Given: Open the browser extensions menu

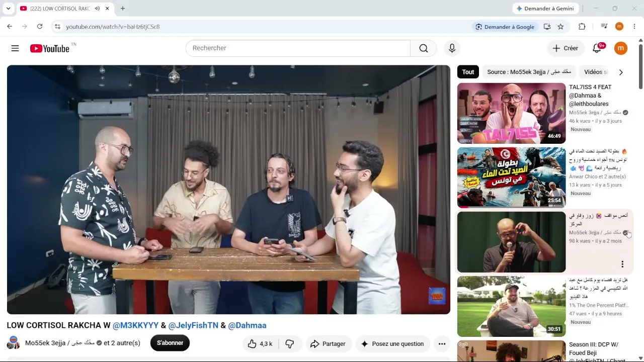Looking at the screenshot, I should 582,27.
